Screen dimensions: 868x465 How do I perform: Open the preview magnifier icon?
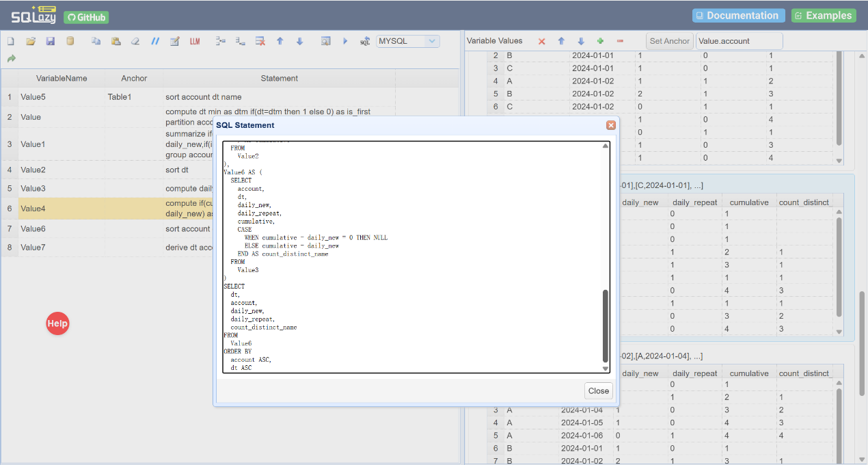[x=325, y=41]
